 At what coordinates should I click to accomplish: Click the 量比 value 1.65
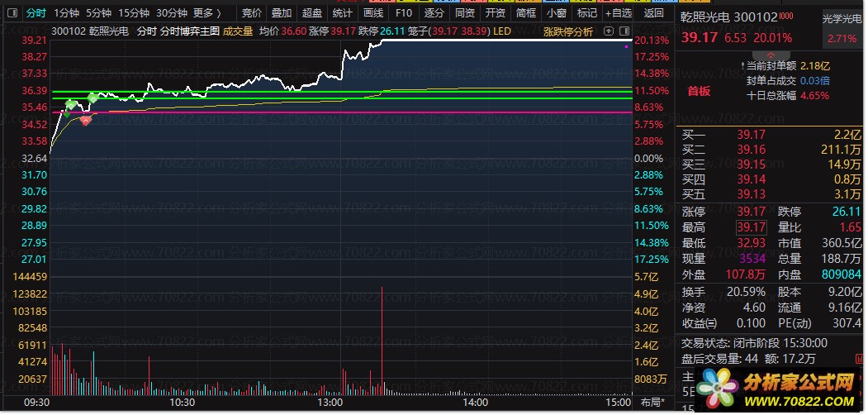[x=851, y=227]
